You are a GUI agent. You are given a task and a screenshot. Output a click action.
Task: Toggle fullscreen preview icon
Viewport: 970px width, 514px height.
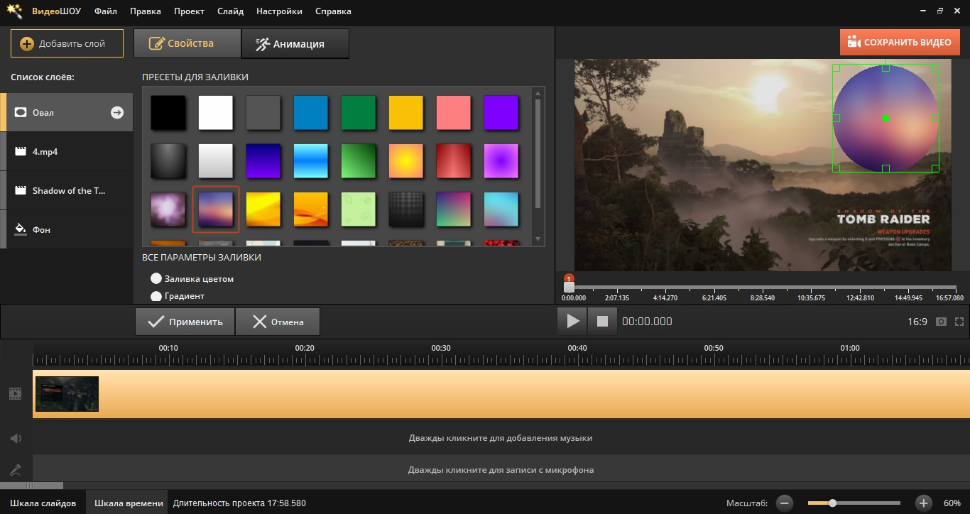tap(959, 322)
